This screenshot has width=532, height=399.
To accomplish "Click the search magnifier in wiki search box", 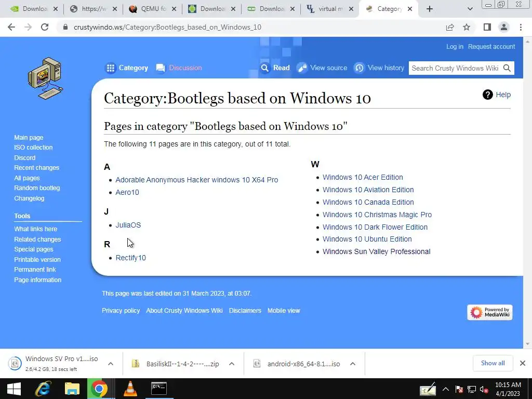I will click(507, 68).
